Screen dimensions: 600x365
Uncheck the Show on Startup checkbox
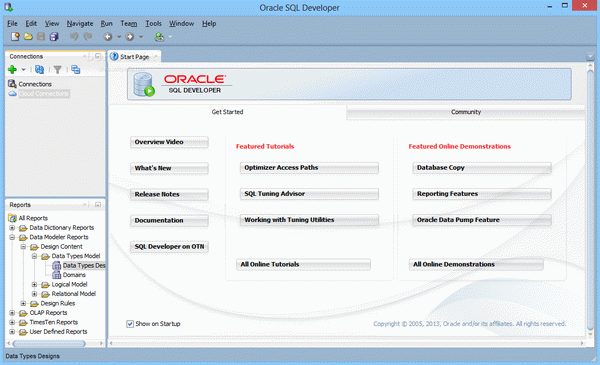[130, 324]
